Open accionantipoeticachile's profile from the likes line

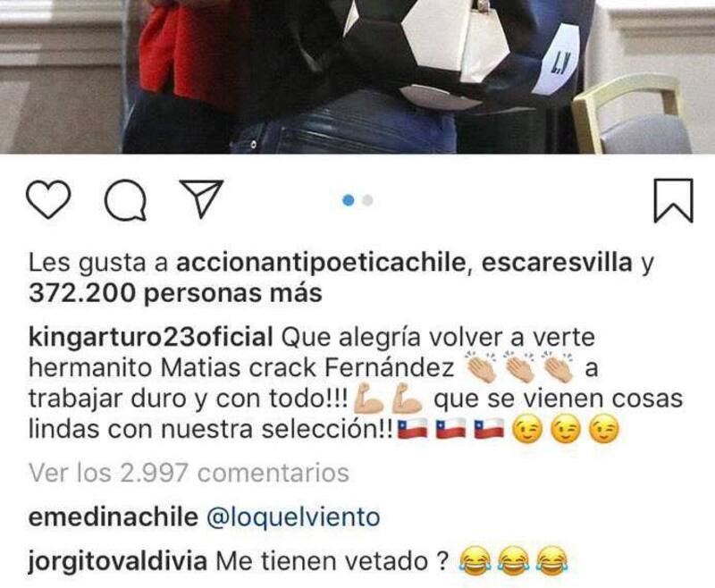pos(320,263)
